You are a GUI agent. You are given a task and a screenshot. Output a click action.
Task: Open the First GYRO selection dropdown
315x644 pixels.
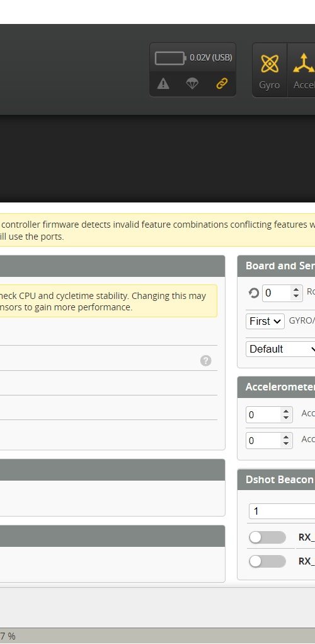tap(265, 321)
